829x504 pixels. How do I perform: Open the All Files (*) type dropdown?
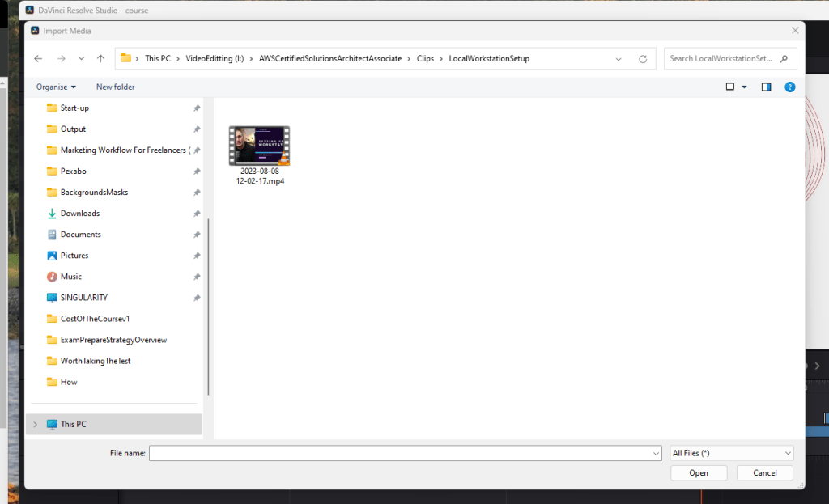pos(732,453)
